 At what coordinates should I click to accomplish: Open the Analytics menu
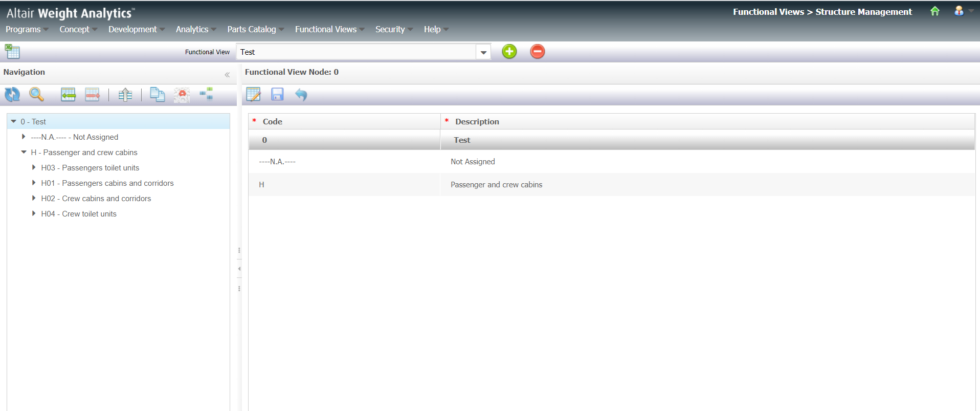coord(196,29)
